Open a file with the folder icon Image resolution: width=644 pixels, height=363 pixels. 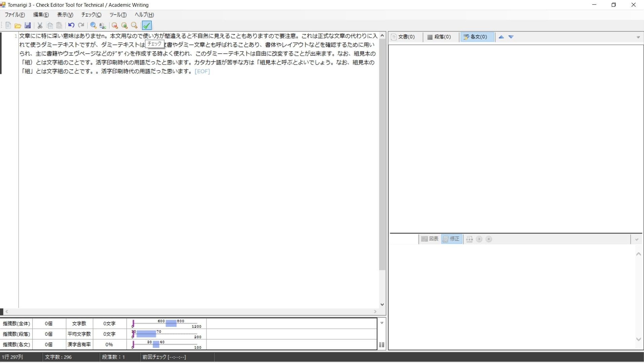tap(18, 25)
